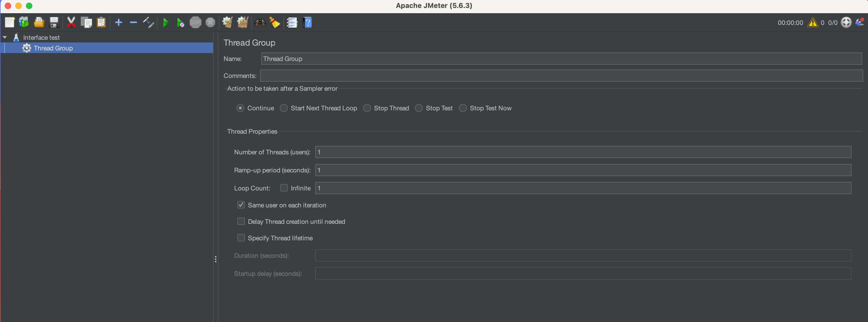
Task: Open Help via question mark icon
Action: click(x=307, y=23)
